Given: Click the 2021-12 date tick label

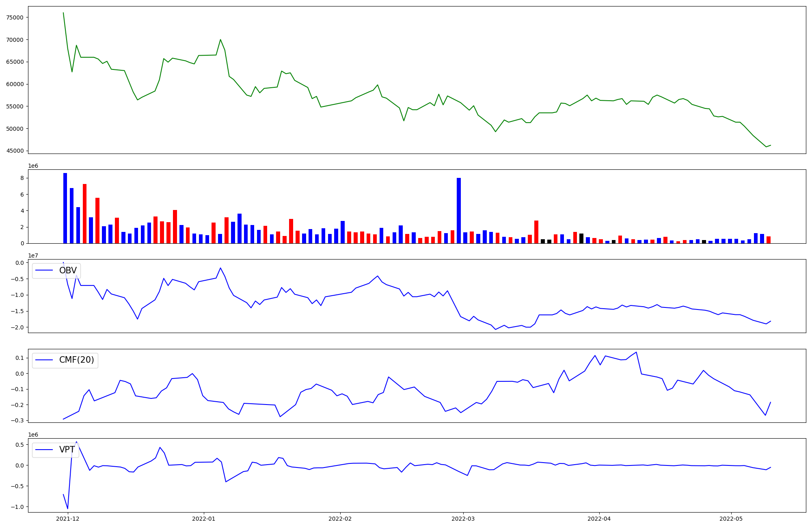Looking at the screenshot, I should 68,519.
